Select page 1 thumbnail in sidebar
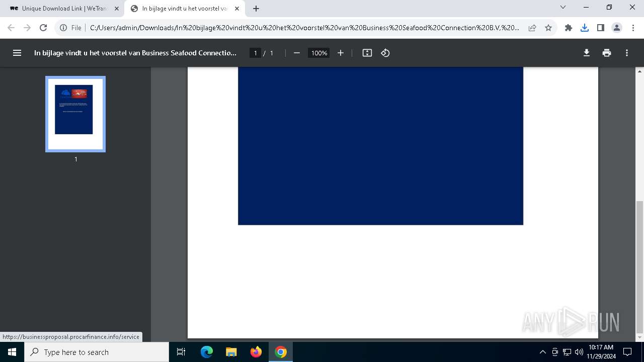The height and width of the screenshot is (362, 644). [75, 114]
